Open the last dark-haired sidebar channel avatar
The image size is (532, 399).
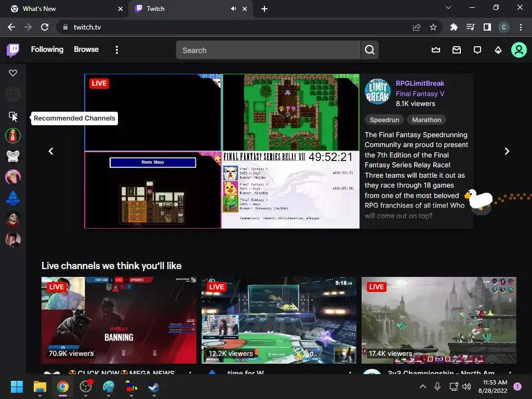13,240
